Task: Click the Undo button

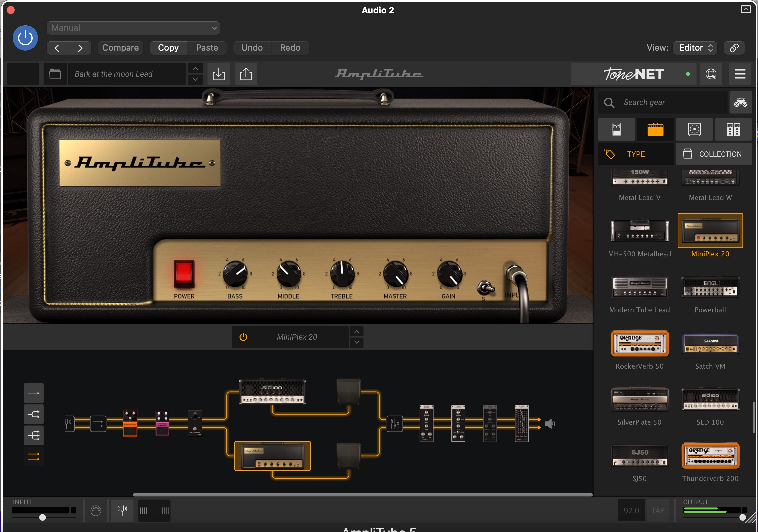Action: point(252,48)
